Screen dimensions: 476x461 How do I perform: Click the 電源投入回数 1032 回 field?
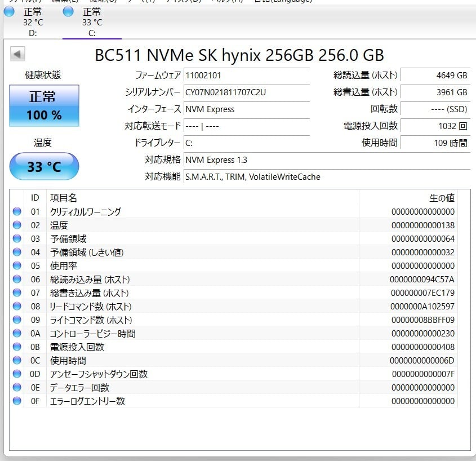coord(435,126)
